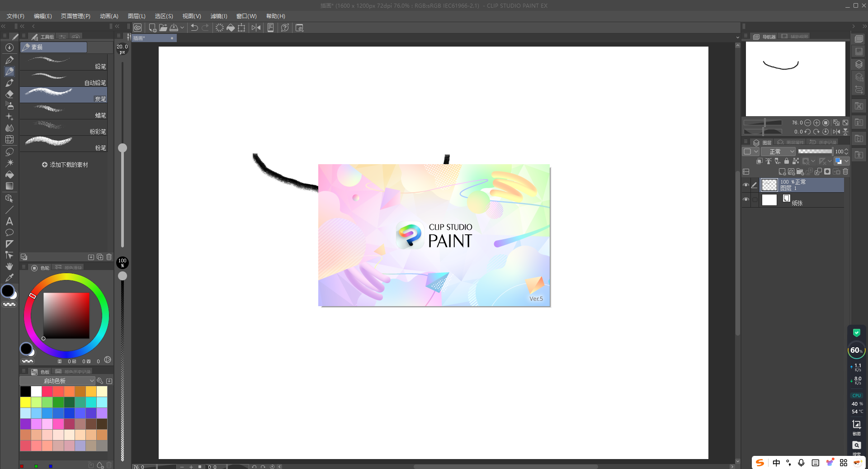The width and height of the screenshot is (868, 469).
Task: Open the layer palette menu button
Action: 745,142
